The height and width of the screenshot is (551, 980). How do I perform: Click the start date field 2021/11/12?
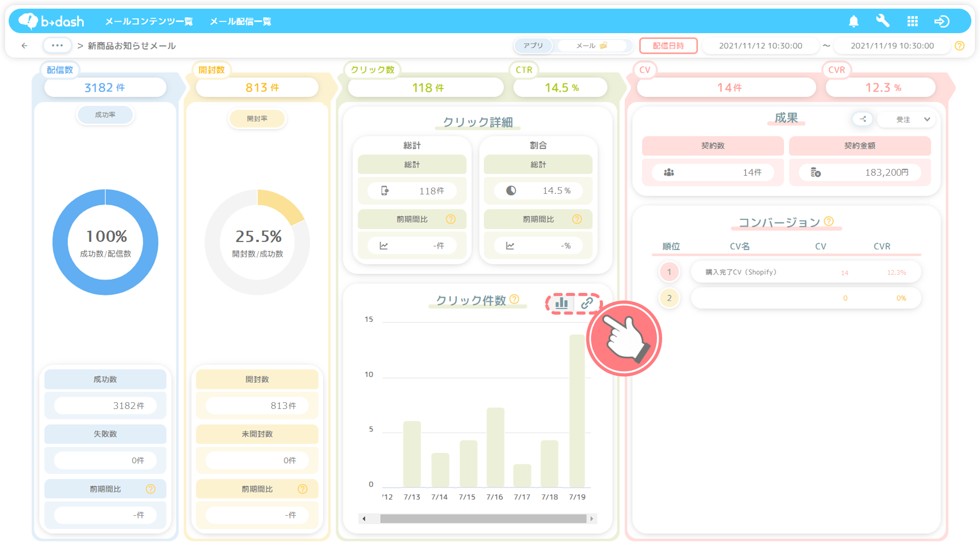click(x=760, y=46)
